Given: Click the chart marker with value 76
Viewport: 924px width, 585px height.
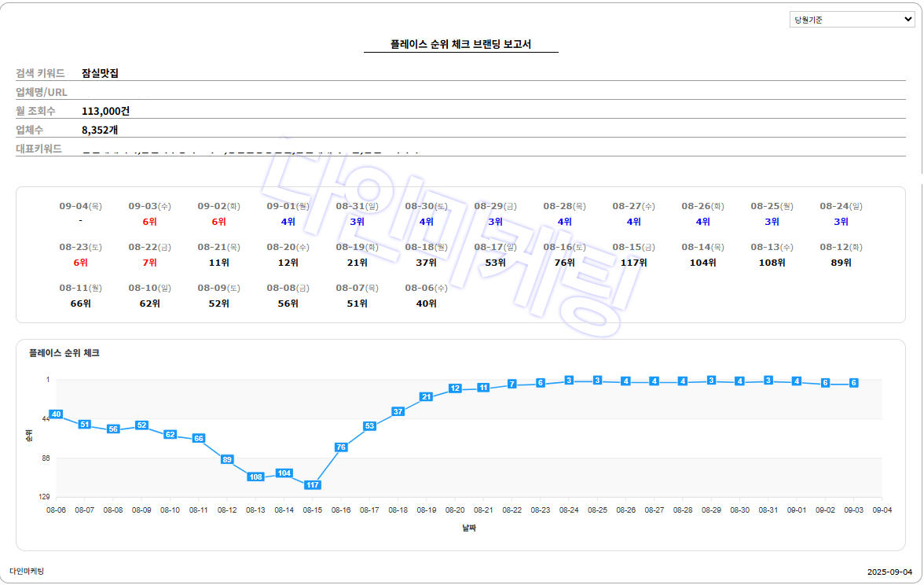Looking at the screenshot, I should (x=341, y=447).
